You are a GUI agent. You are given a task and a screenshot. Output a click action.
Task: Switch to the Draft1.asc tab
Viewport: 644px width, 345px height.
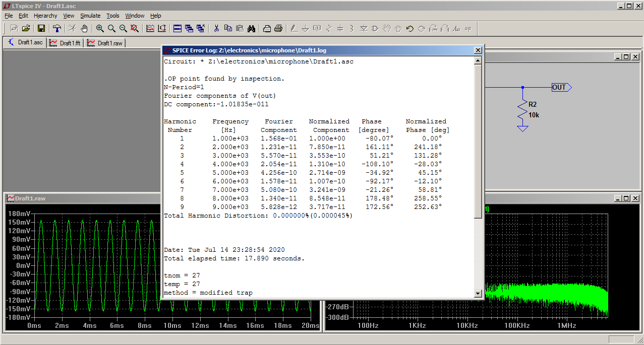pyautogui.click(x=25, y=42)
